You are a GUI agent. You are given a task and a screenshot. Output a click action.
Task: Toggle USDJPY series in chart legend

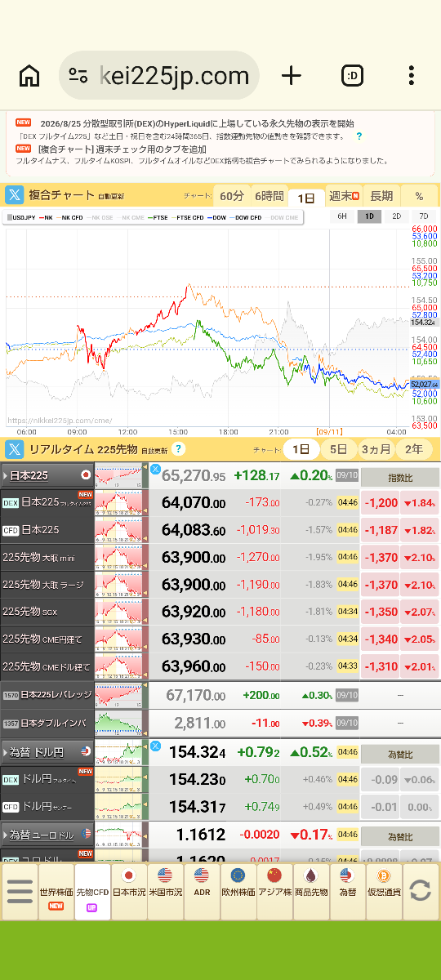tap(21, 218)
